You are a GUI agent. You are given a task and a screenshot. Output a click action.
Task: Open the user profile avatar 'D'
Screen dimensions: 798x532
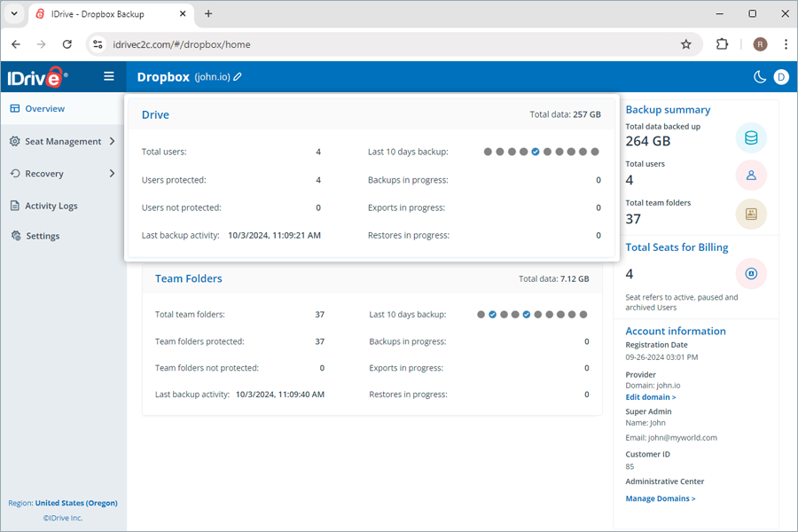(x=781, y=77)
